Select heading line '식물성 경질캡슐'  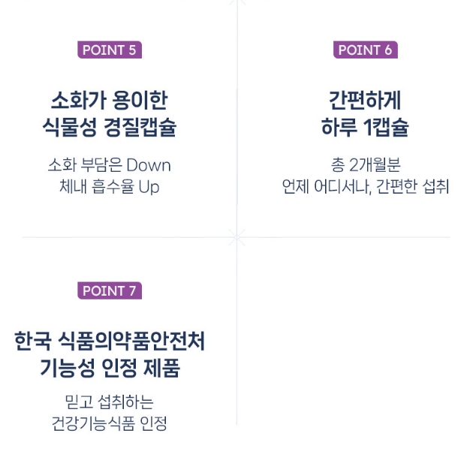click(x=110, y=127)
